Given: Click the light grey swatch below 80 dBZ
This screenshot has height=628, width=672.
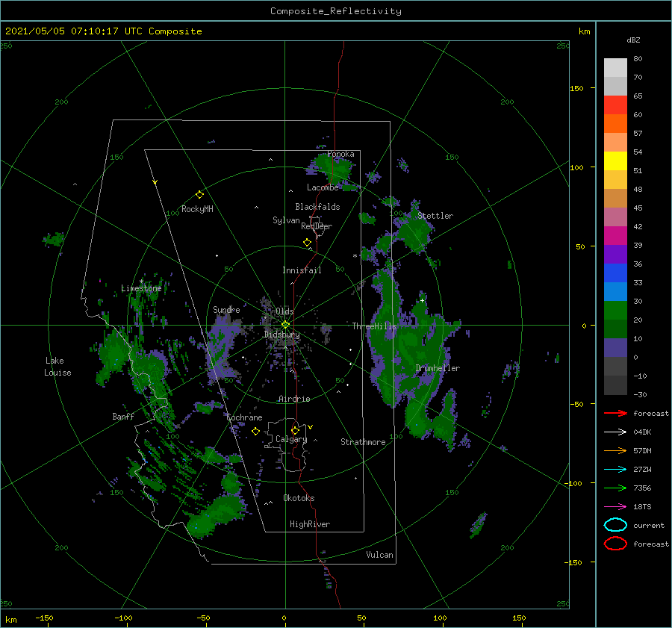Looking at the screenshot, I should (615, 68).
